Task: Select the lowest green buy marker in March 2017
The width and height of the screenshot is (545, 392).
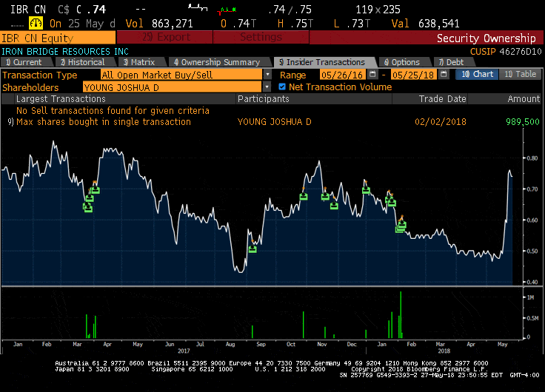Action: (x=87, y=209)
